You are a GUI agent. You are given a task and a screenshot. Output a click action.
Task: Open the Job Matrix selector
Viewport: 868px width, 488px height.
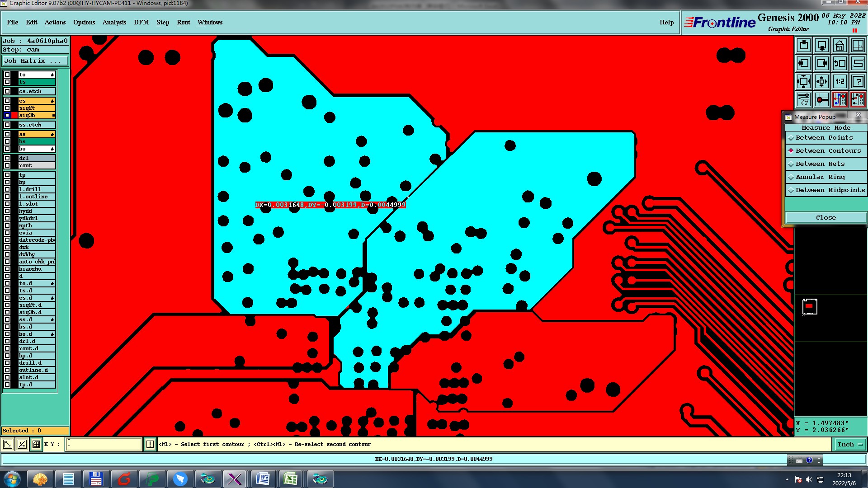pos(35,61)
